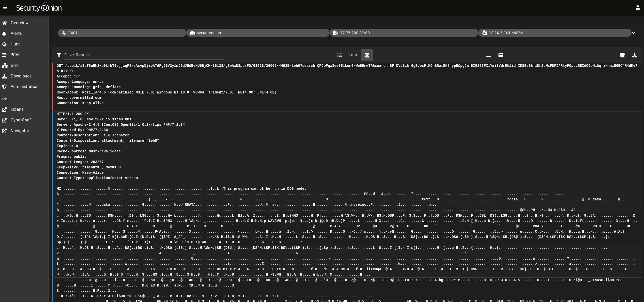Click the Kibana external-link icon

(4, 109)
